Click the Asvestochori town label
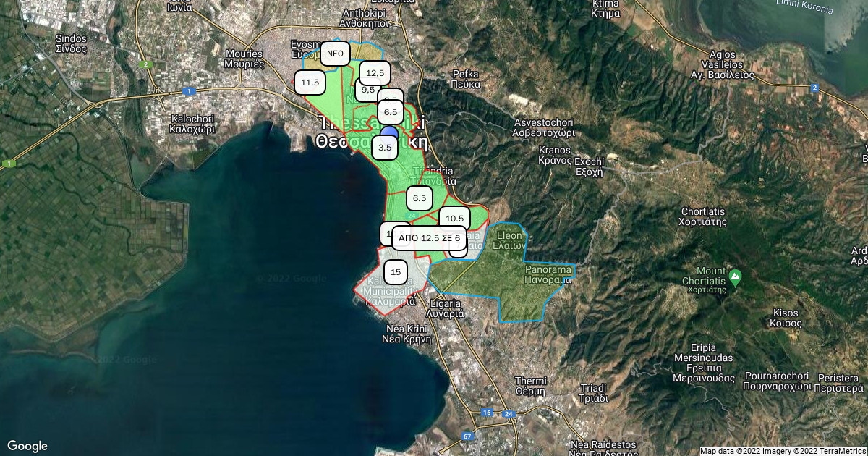The width and height of the screenshot is (868, 456). pyautogui.click(x=542, y=128)
